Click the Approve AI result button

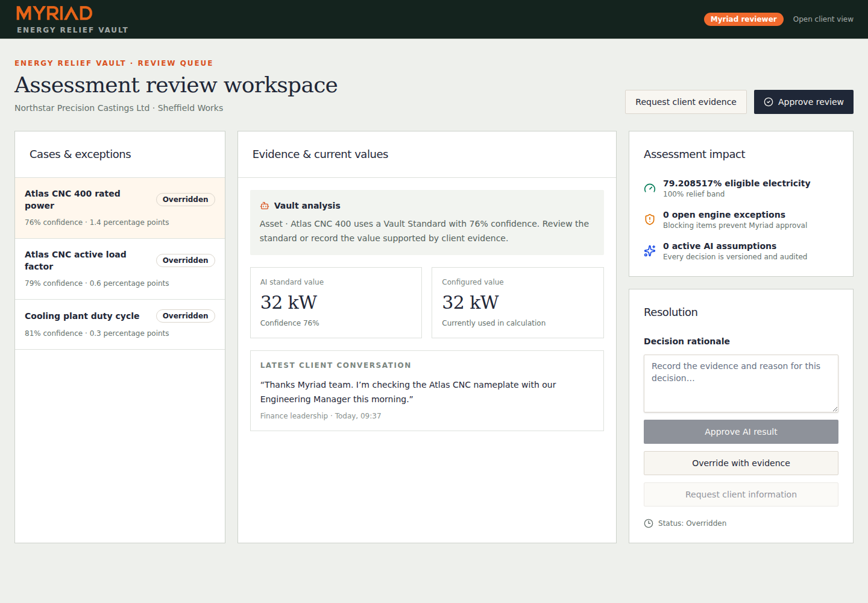(x=741, y=432)
